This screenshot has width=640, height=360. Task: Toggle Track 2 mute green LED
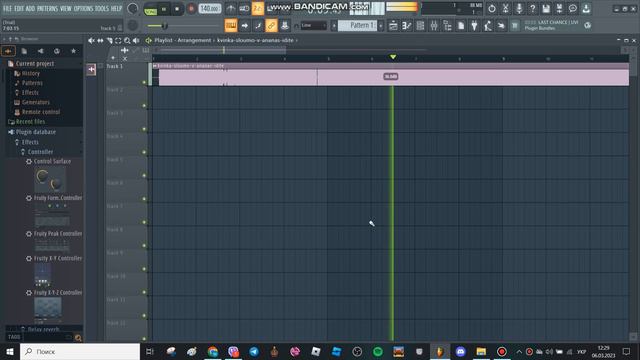[144, 106]
